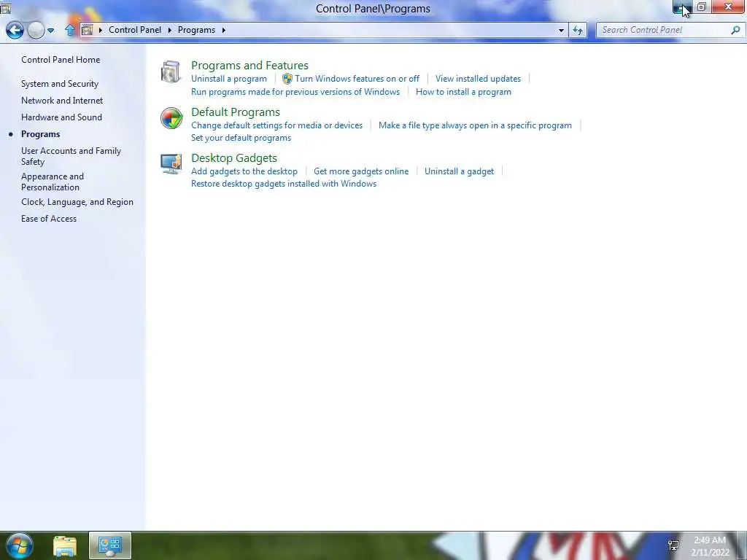The height and width of the screenshot is (560, 747).
Task: Minimize the Control Panel window
Action: pyautogui.click(x=682, y=7)
